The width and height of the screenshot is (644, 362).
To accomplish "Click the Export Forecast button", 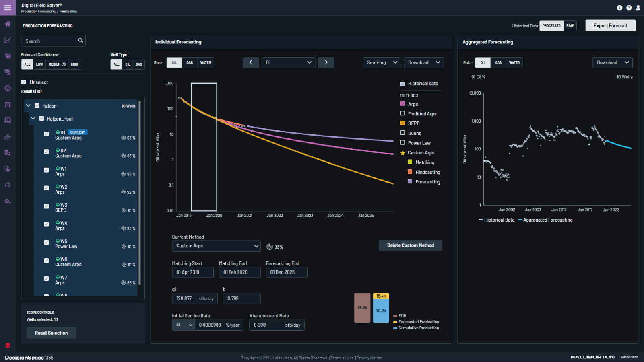I will [610, 25].
